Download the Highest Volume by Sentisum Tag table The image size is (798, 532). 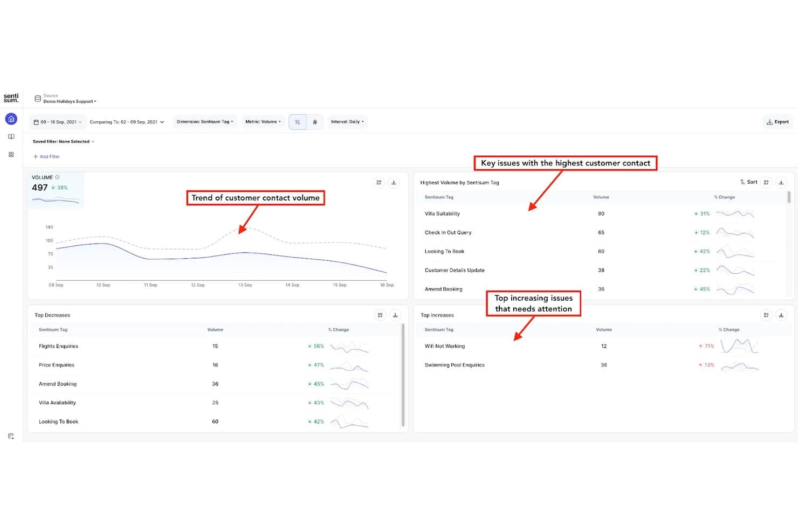coord(781,182)
